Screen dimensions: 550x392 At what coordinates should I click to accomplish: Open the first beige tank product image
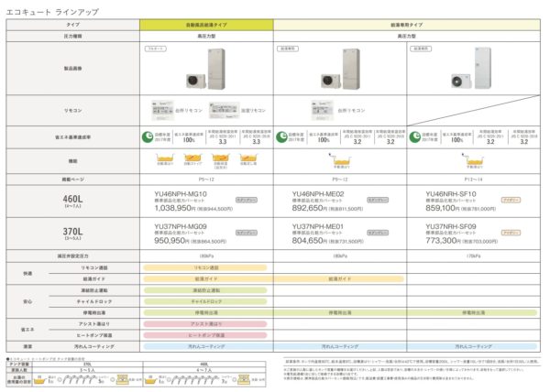(x=206, y=69)
